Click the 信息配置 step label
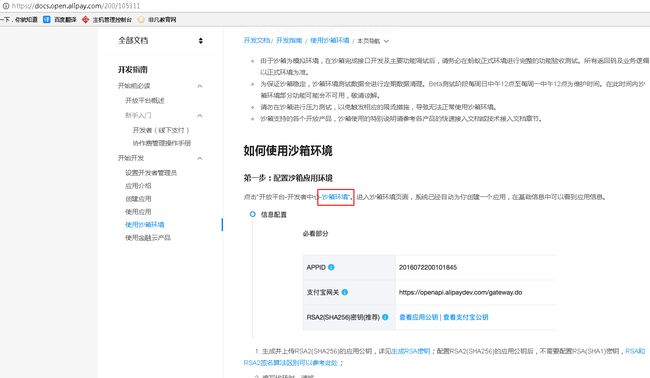This screenshot has height=378, width=650. coord(274,214)
